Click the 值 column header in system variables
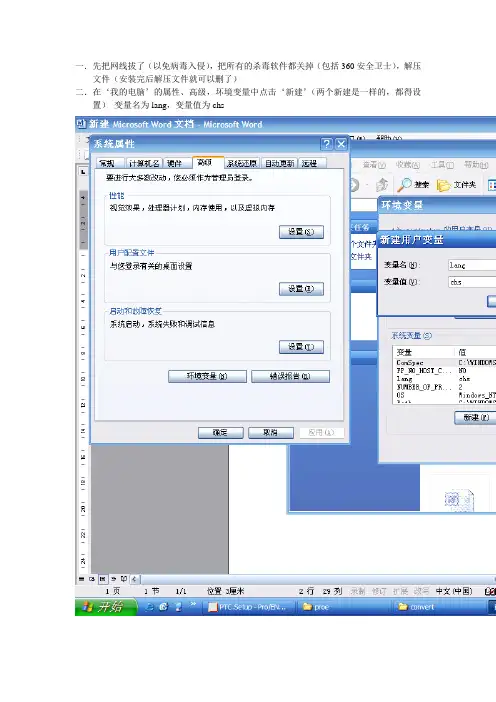Screen dimensions: 496x702 (x=476, y=352)
